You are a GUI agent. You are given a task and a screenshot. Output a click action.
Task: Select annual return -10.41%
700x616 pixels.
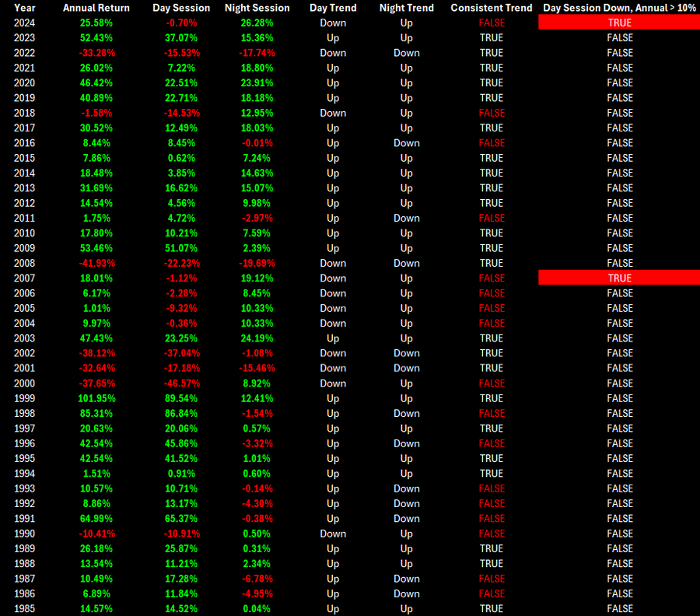pos(97,534)
